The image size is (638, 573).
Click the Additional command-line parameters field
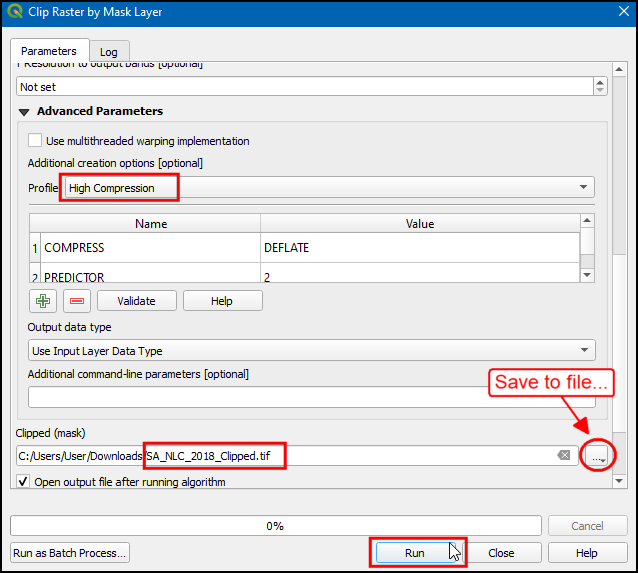tap(311, 397)
